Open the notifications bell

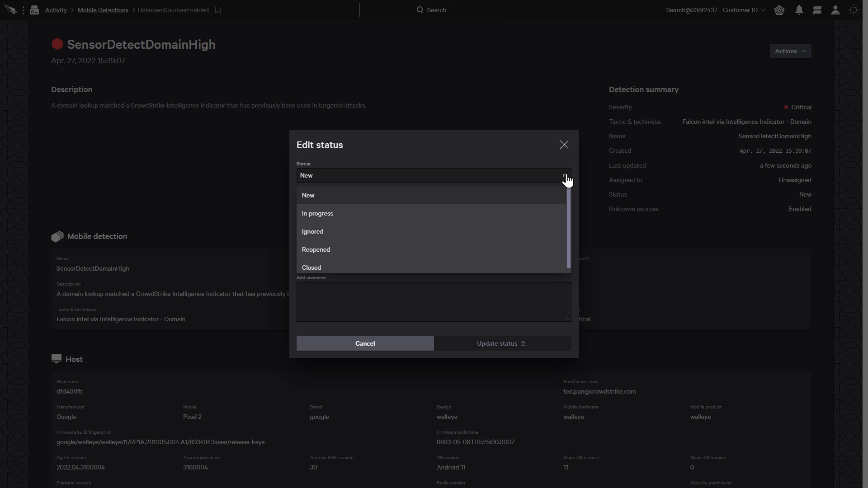[x=799, y=10]
